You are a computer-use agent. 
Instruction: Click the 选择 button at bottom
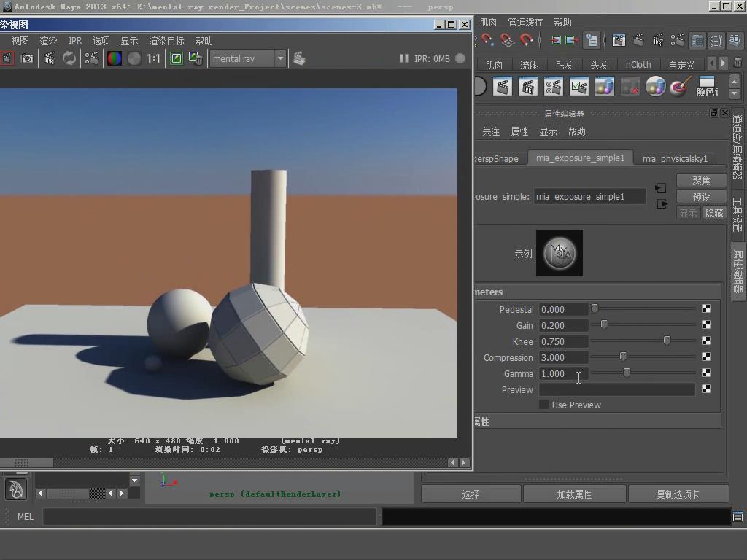(471, 494)
